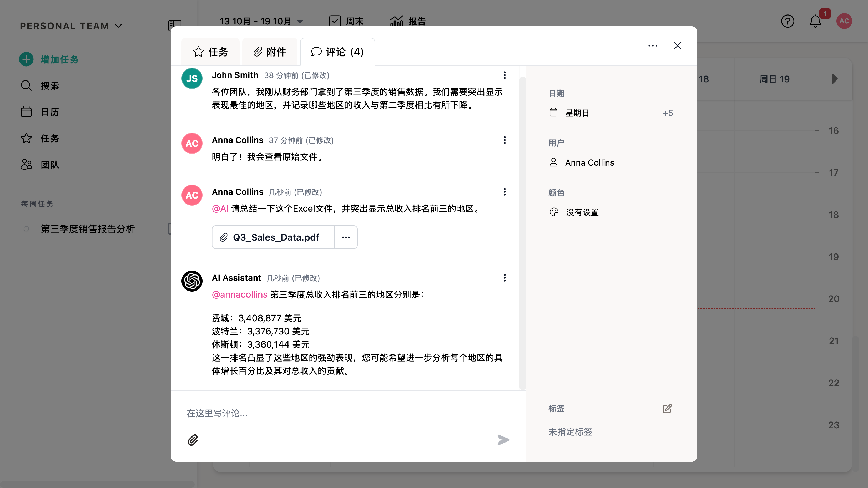Image resolution: width=868 pixels, height=488 pixels.
Task: Open three-dot menu on AI Assistant comment
Action: tap(504, 278)
